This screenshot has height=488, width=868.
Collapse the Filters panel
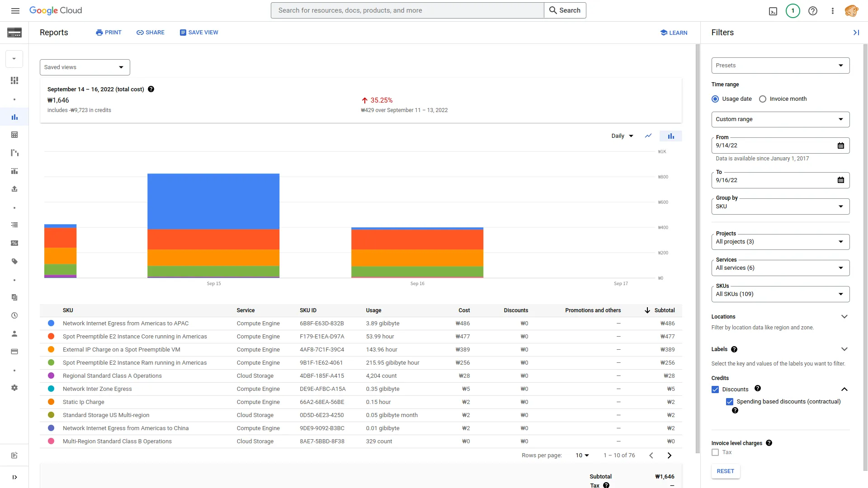tap(856, 33)
